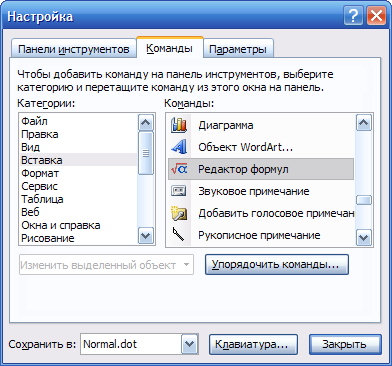Switch to the Панели инструментов tab
The height and width of the screenshot is (366, 392).
73,49
